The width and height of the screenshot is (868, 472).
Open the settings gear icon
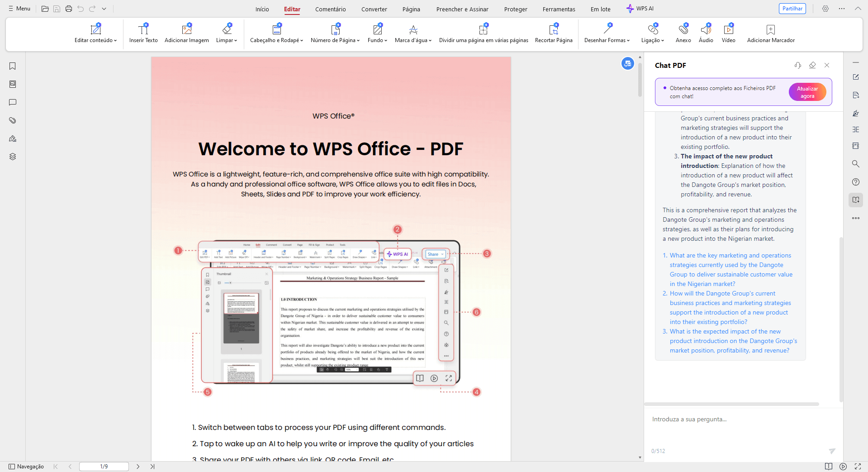pyautogui.click(x=825, y=9)
